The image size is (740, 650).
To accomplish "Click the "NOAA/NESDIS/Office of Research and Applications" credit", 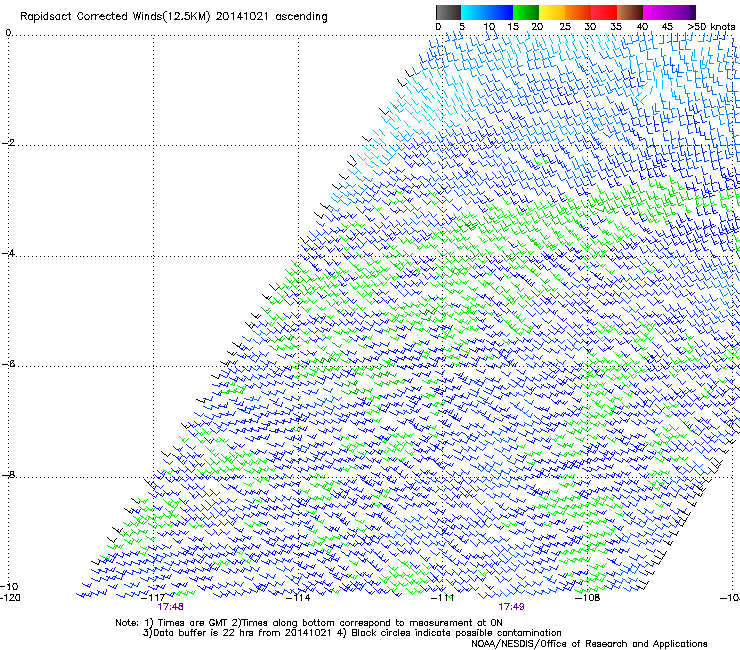I will [x=589, y=644].
